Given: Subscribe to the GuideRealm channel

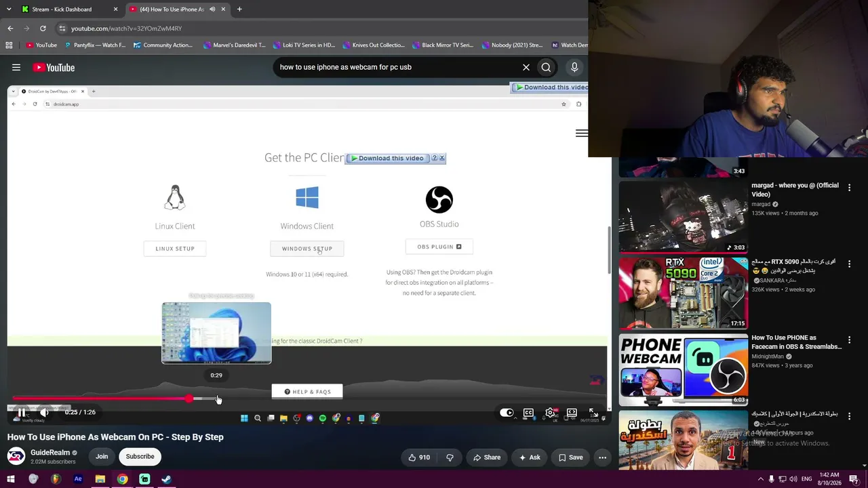Looking at the screenshot, I should 140,456.
